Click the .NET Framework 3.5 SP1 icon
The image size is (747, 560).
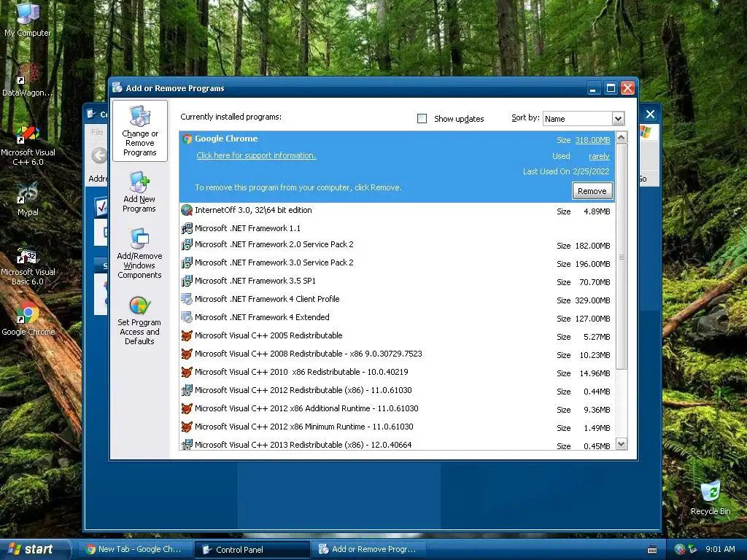tap(187, 281)
